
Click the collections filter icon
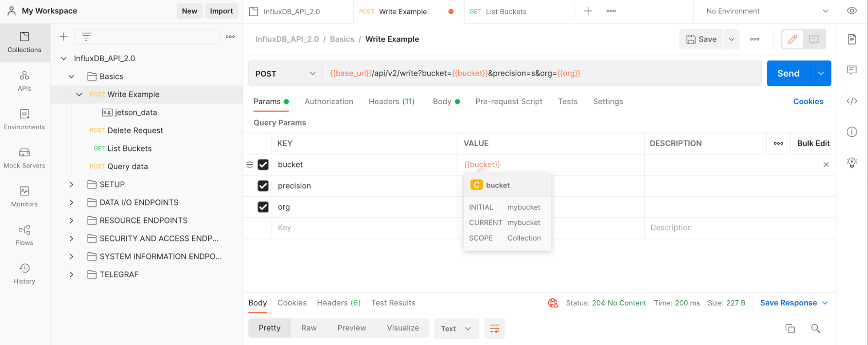(x=86, y=37)
